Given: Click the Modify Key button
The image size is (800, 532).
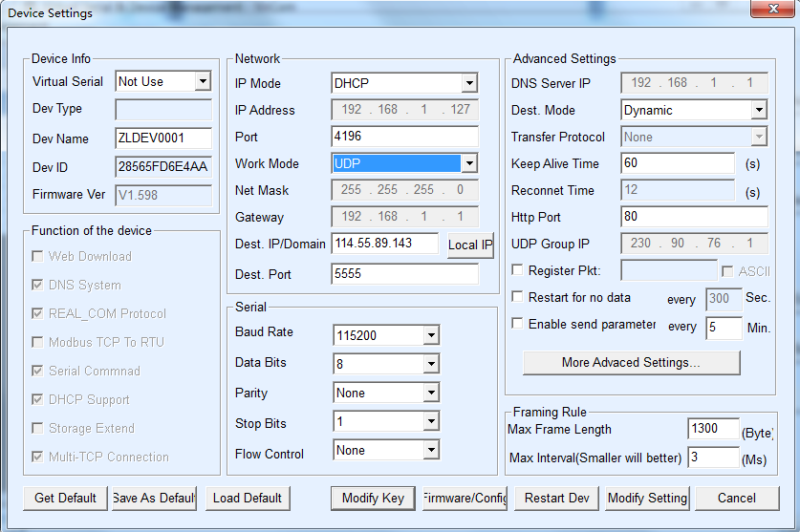Looking at the screenshot, I should [373, 498].
